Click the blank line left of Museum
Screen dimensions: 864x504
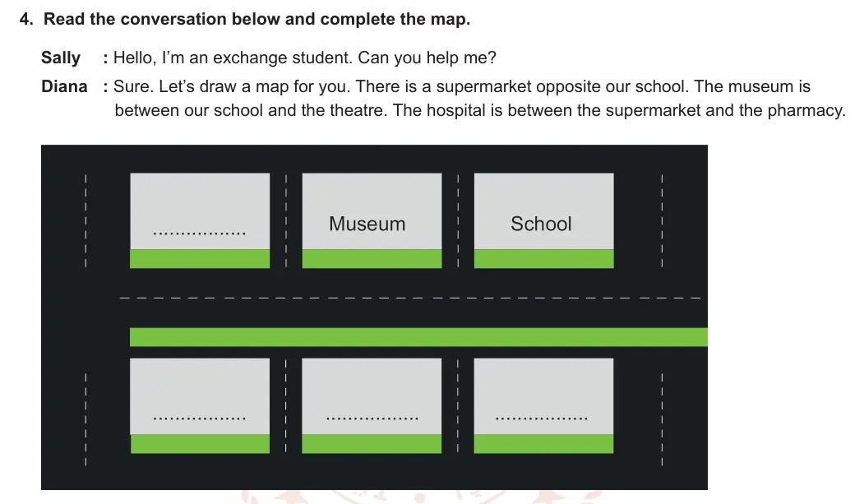200,234
